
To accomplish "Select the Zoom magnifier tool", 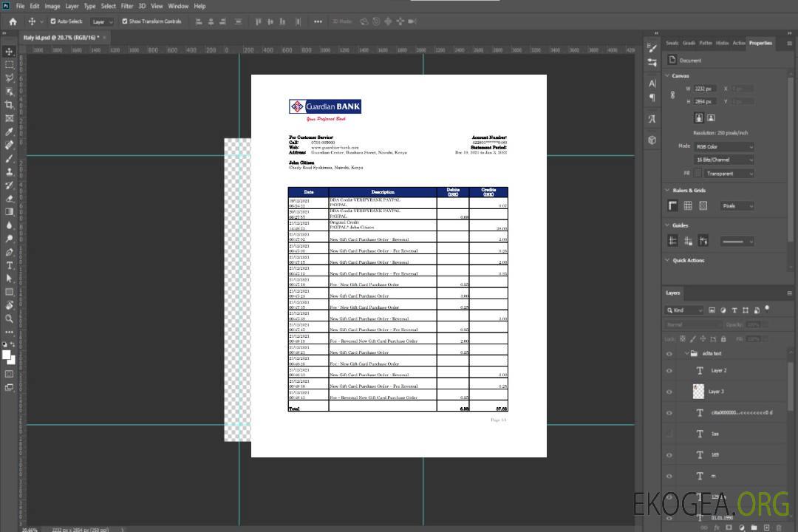I will [9, 318].
